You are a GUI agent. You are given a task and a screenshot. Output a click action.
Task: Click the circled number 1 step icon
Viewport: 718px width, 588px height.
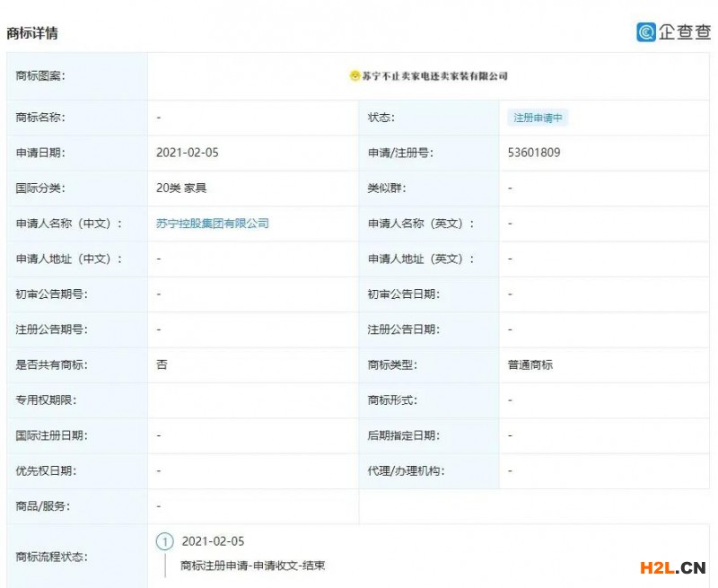pyautogui.click(x=164, y=541)
